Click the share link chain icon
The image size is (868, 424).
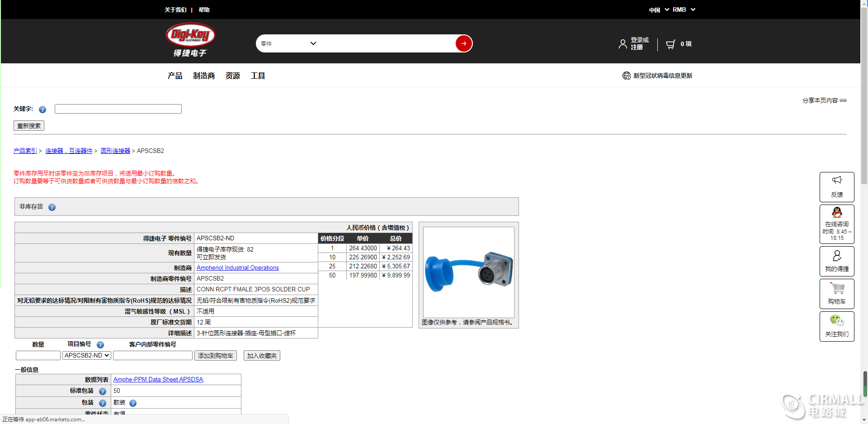(x=843, y=100)
